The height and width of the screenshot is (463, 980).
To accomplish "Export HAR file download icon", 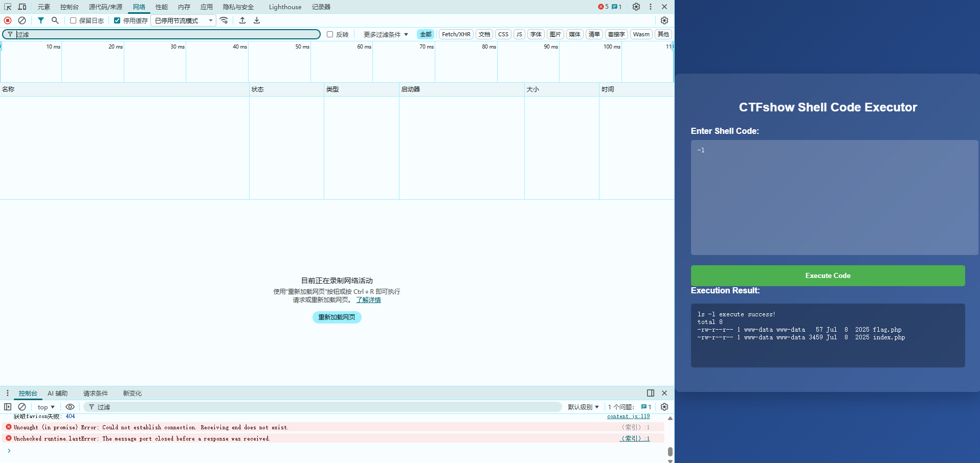I will 257,20.
